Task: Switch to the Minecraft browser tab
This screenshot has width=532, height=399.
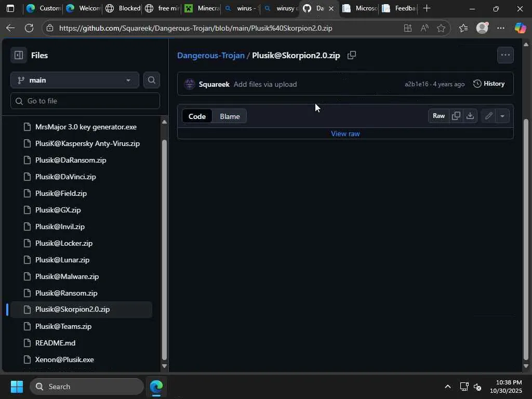Action: (202, 8)
